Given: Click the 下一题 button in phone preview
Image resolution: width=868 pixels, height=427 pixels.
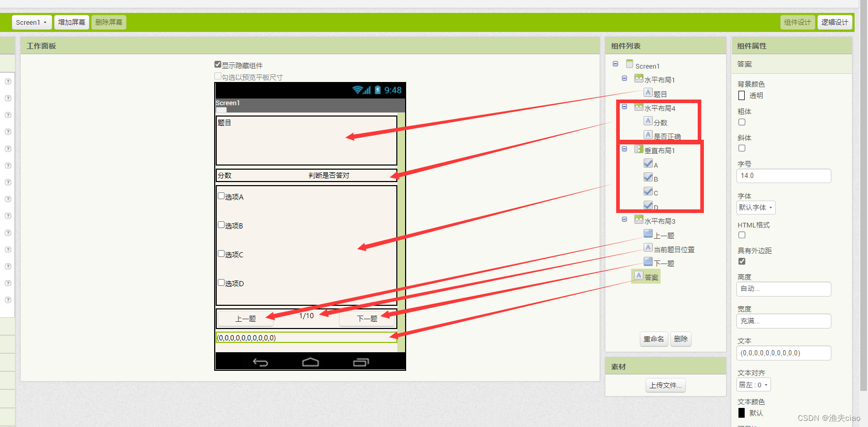Looking at the screenshot, I should 367,319.
